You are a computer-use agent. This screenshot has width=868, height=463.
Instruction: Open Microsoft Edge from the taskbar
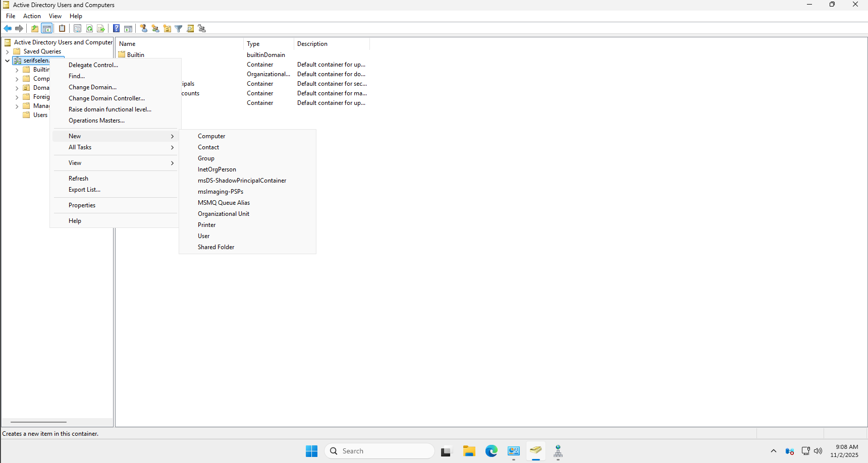(x=491, y=451)
